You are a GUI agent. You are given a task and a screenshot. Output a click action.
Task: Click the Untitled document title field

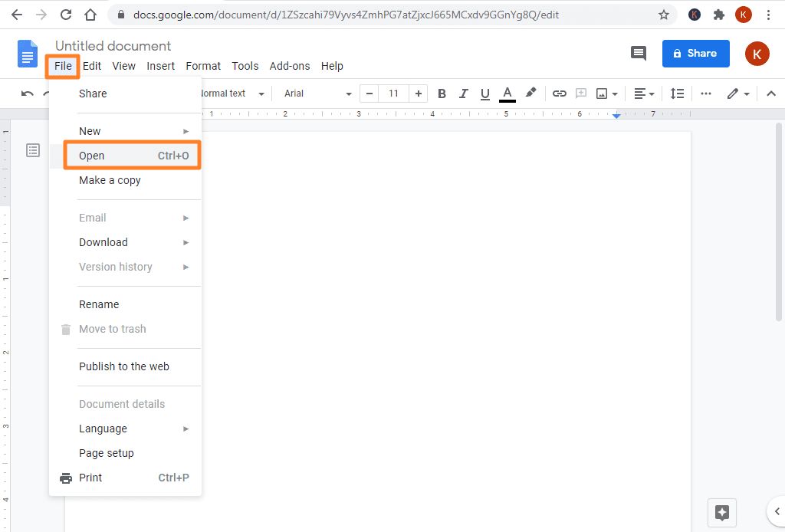[x=113, y=46]
